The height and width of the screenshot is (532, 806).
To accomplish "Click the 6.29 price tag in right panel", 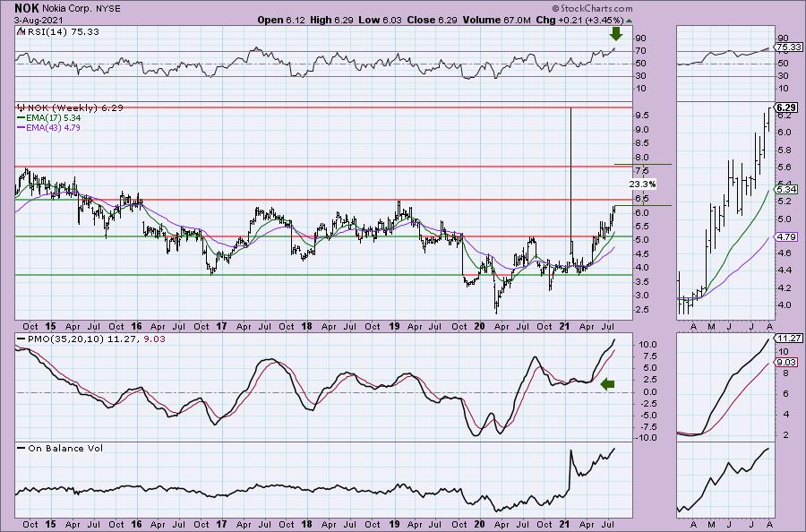I will 787,107.
